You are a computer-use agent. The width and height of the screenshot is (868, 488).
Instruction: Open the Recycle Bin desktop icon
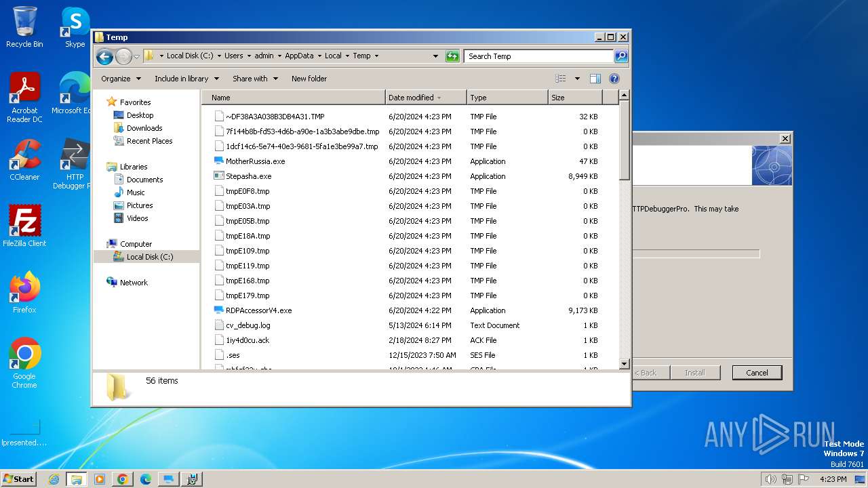coord(24,27)
